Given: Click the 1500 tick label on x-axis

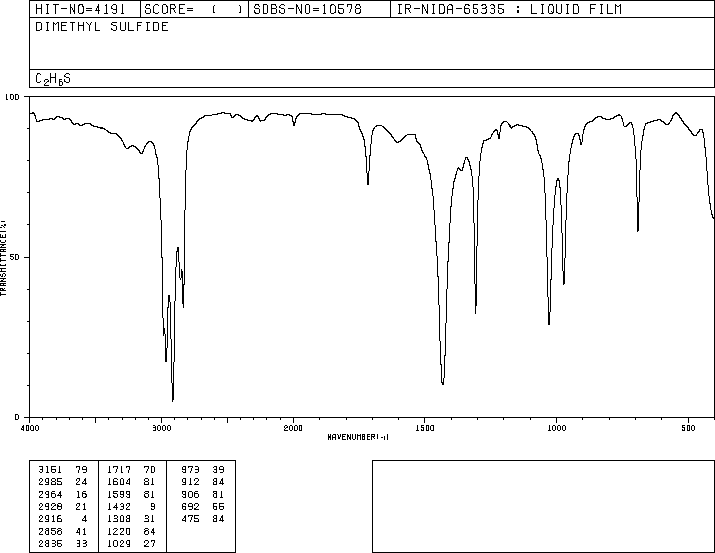Looking at the screenshot, I should click(x=424, y=427).
